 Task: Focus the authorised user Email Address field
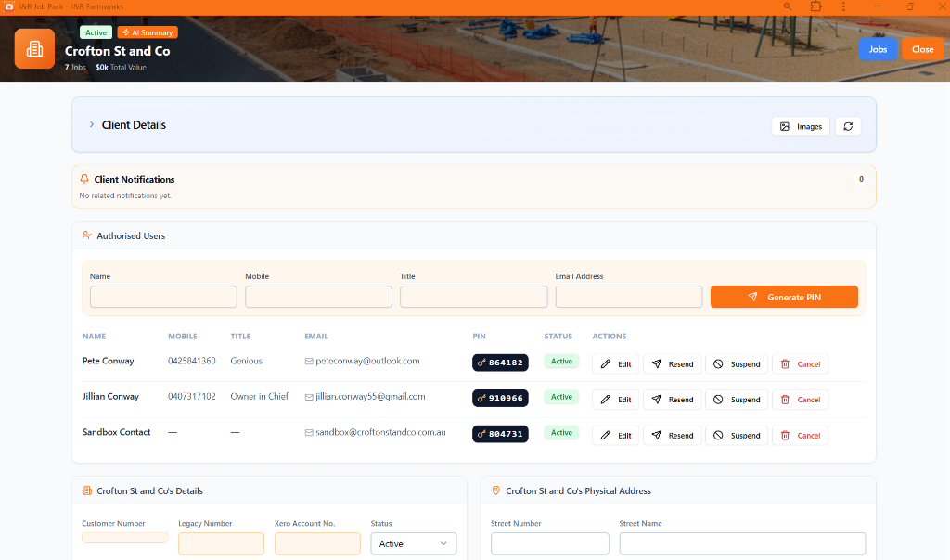629,297
